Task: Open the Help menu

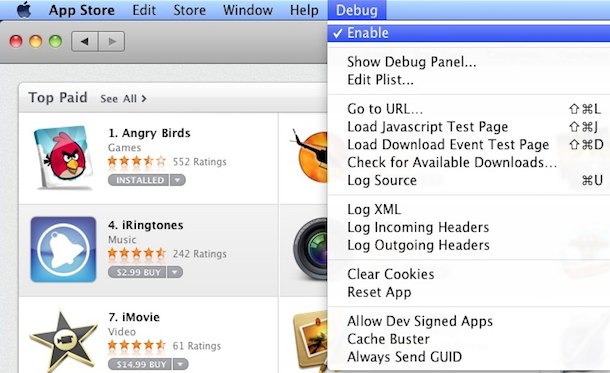Action: point(304,11)
